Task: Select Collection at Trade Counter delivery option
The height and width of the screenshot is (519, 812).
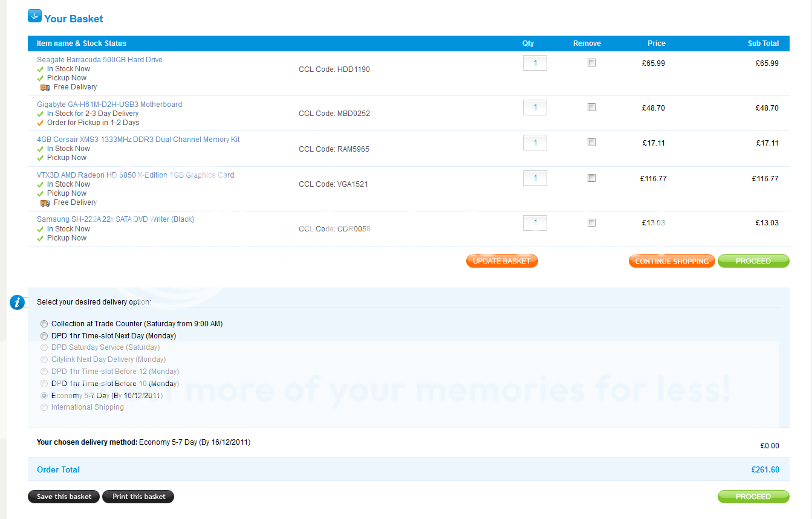Action: (x=44, y=324)
